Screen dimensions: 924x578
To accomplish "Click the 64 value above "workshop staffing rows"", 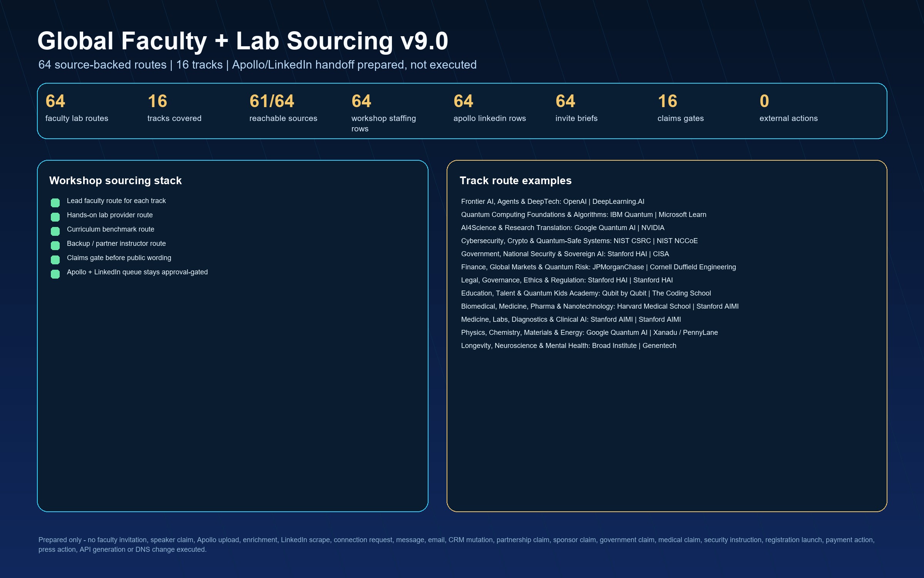I will tap(362, 101).
